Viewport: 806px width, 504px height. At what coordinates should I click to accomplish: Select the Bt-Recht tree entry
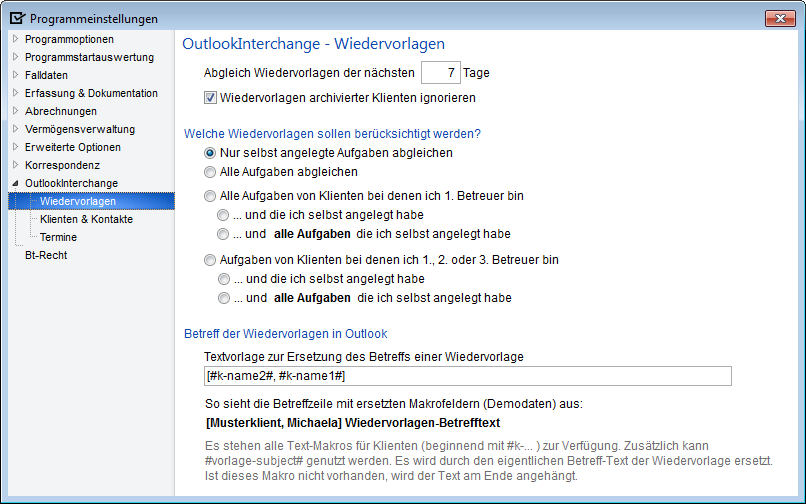tap(46, 255)
